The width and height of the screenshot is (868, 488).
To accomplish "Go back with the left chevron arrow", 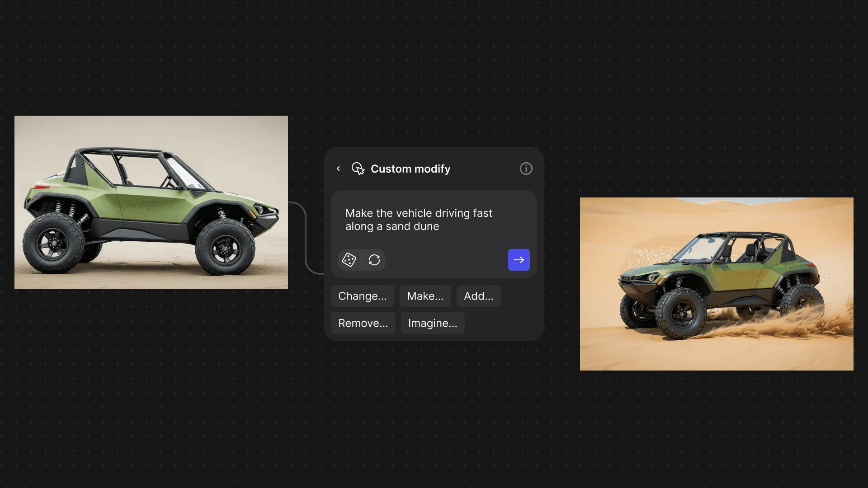I will 338,169.
